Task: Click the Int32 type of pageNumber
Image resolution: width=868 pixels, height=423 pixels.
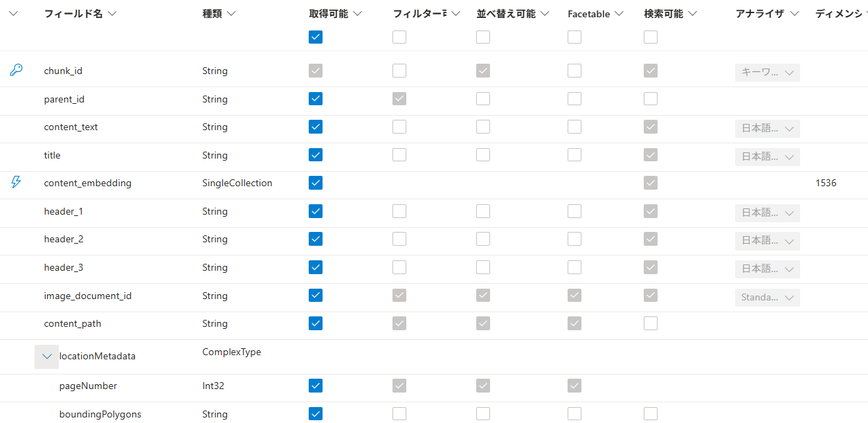Action: tap(213, 386)
